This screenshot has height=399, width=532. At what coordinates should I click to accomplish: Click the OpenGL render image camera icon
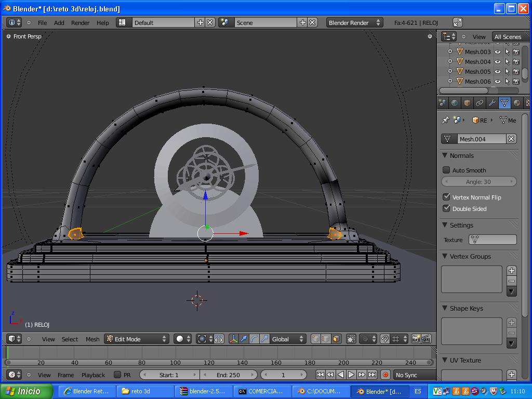[x=416, y=339]
